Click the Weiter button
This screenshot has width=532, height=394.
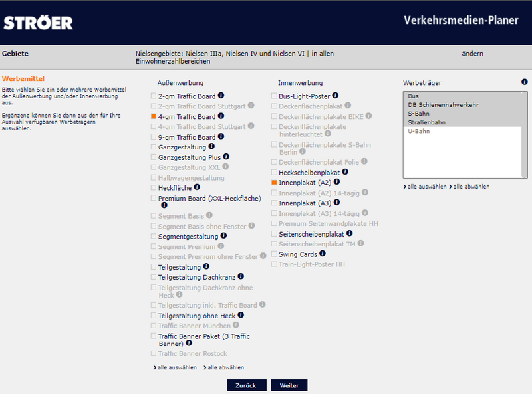click(289, 385)
